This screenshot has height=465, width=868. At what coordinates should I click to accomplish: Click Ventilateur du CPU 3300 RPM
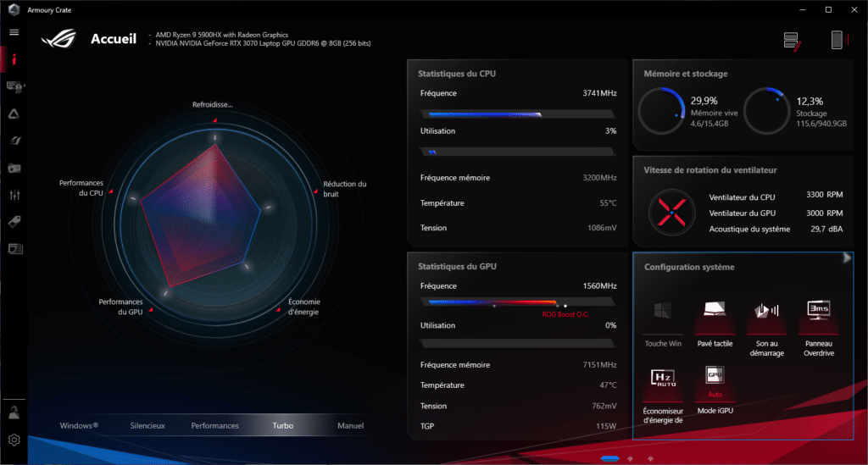pos(776,197)
